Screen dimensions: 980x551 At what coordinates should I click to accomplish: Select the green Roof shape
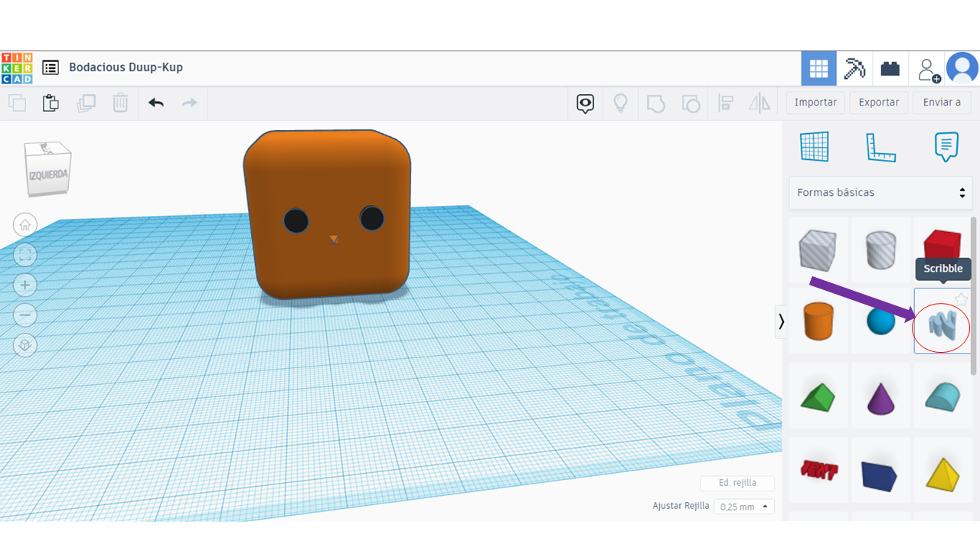818,396
